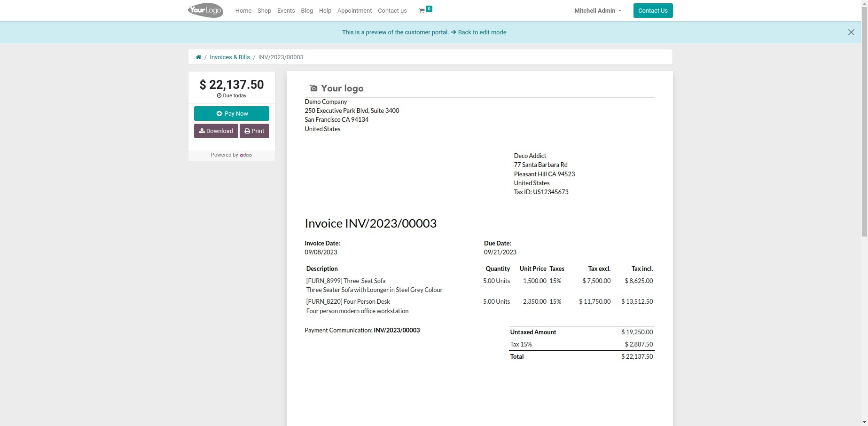Open the Appointment page

coord(354,11)
